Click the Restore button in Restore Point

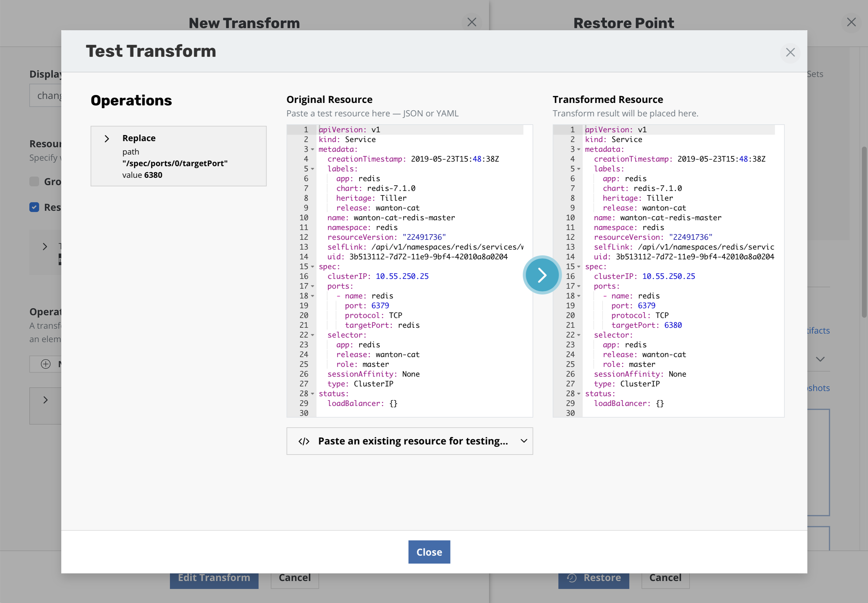[x=593, y=577]
